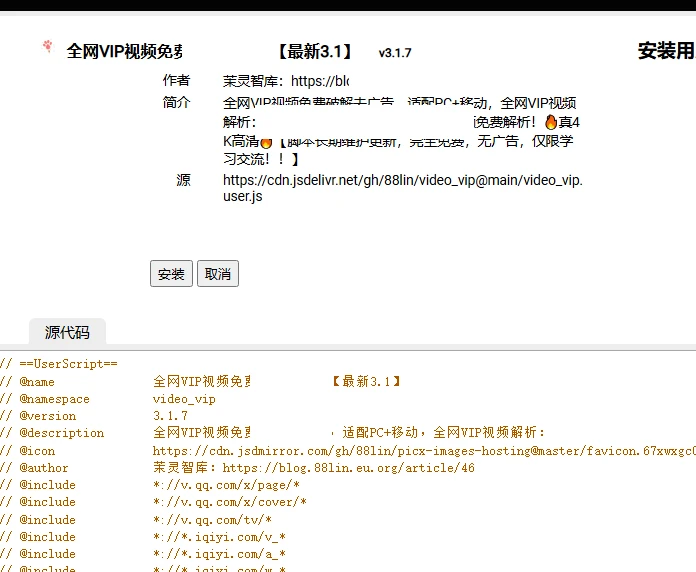
Task: Click the @include *://v.qq.com/x/page/* line
Action: click(150, 485)
